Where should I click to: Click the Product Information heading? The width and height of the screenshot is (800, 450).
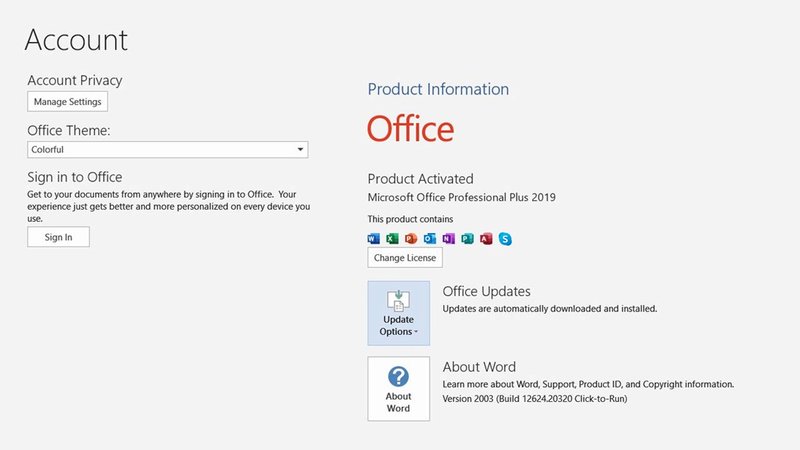[x=438, y=89]
